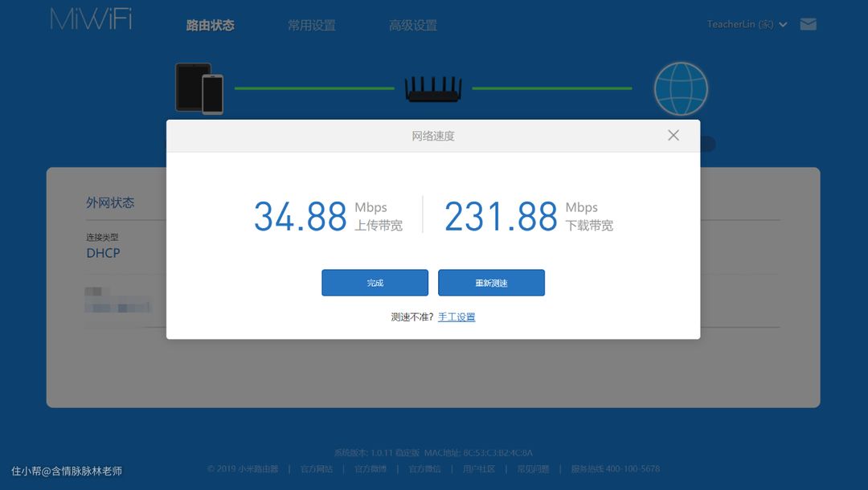Open the mail envelope icon
868x490 pixels.
click(809, 24)
